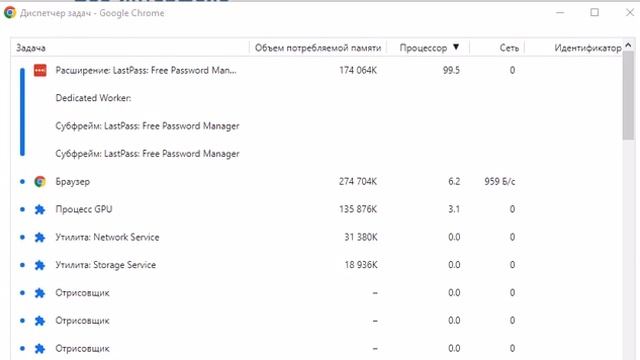The width and height of the screenshot is (640, 360).
Task: Click memory value 18 936K
Action: pos(361,265)
